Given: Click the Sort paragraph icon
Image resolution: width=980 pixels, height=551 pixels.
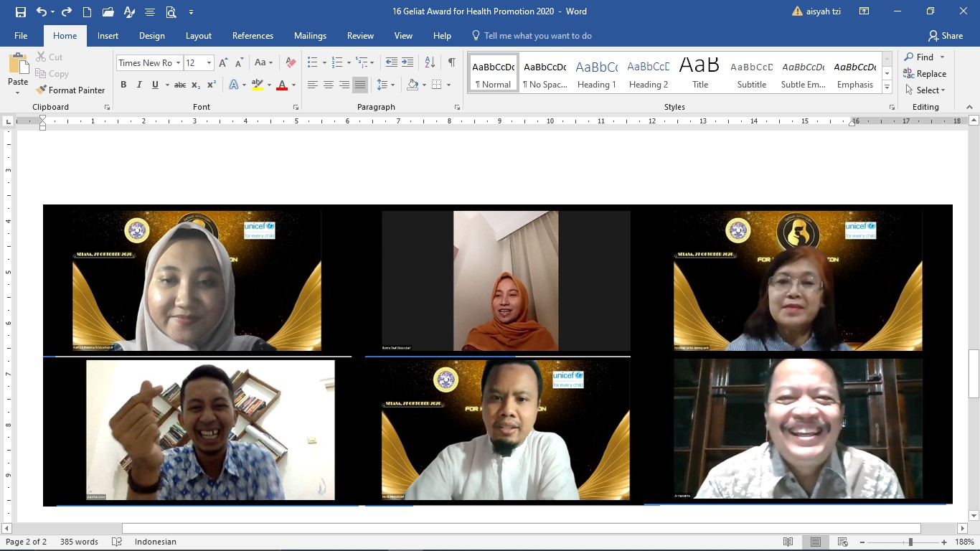Looking at the screenshot, I should [430, 62].
